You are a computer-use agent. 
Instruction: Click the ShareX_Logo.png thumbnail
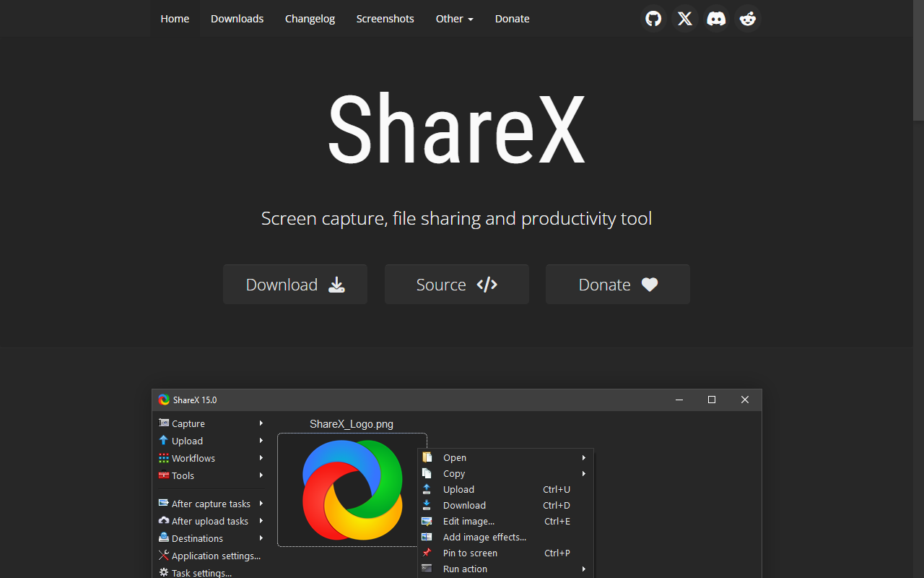pos(352,490)
